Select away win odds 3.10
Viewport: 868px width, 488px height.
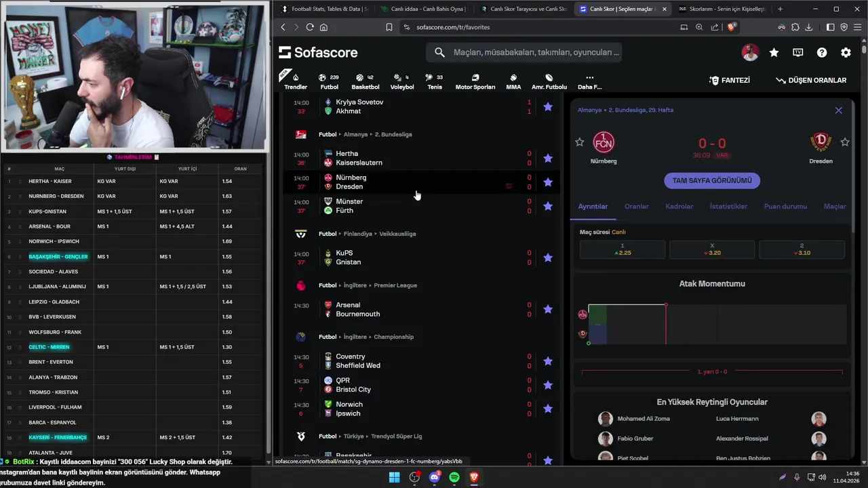click(x=802, y=249)
